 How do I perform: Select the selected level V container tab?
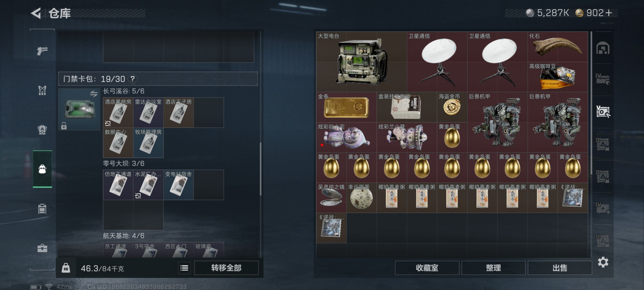tap(603, 112)
